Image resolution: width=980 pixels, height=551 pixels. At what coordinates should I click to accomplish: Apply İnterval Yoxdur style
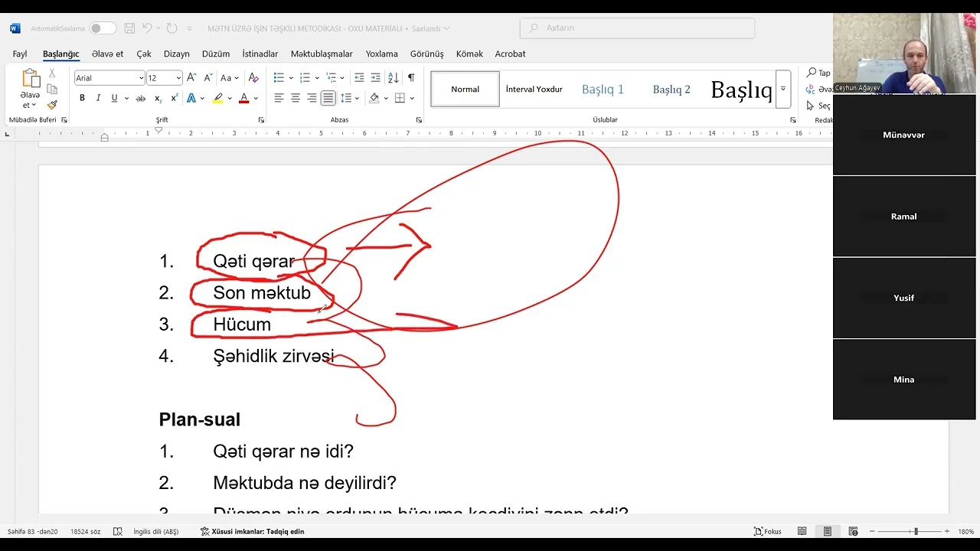tap(534, 89)
